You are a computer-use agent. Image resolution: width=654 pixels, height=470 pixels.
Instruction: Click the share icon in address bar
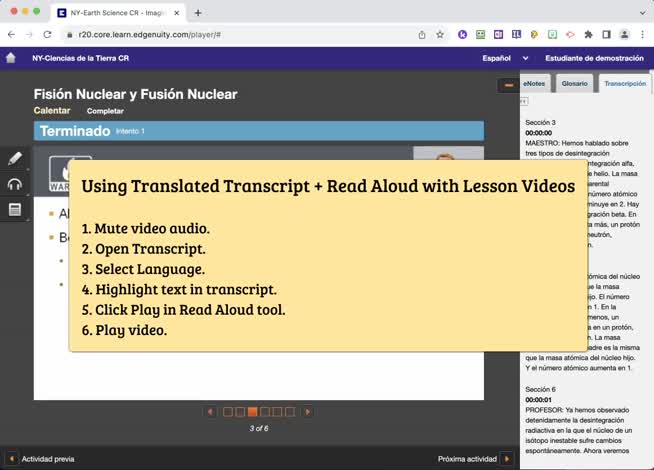coord(422,34)
